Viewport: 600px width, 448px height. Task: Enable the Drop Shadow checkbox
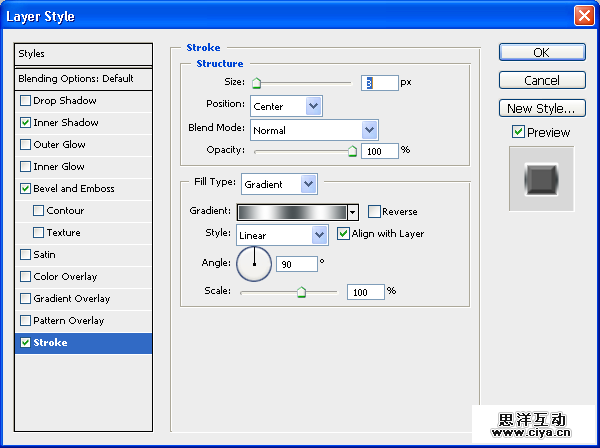point(25,101)
